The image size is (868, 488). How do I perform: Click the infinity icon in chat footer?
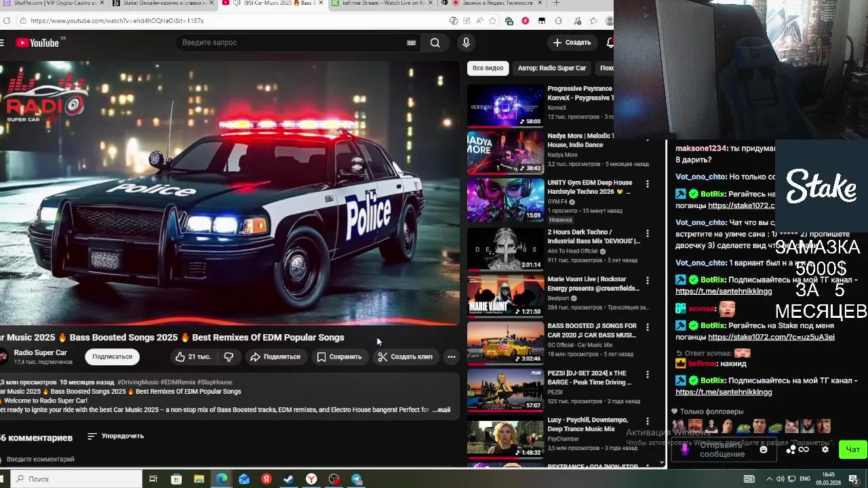click(804, 449)
